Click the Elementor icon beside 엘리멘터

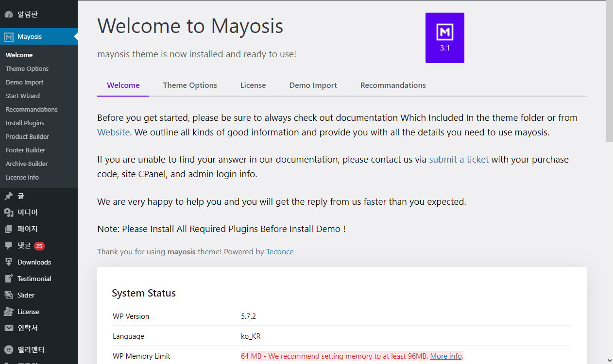tap(8, 349)
